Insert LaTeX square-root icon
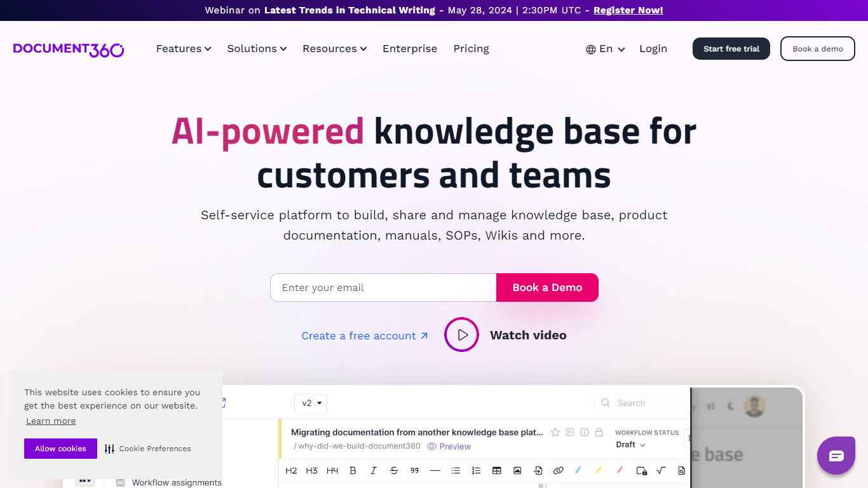This screenshot has width=868, height=488. coord(661,471)
